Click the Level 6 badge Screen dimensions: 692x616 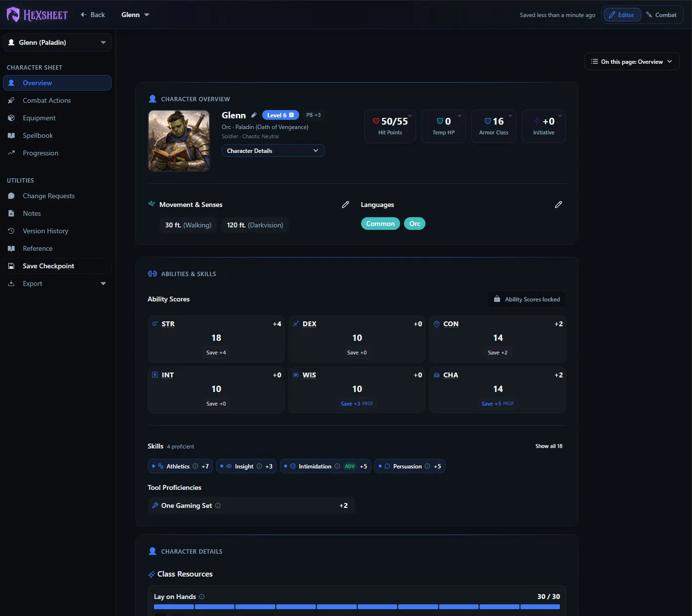[280, 115]
